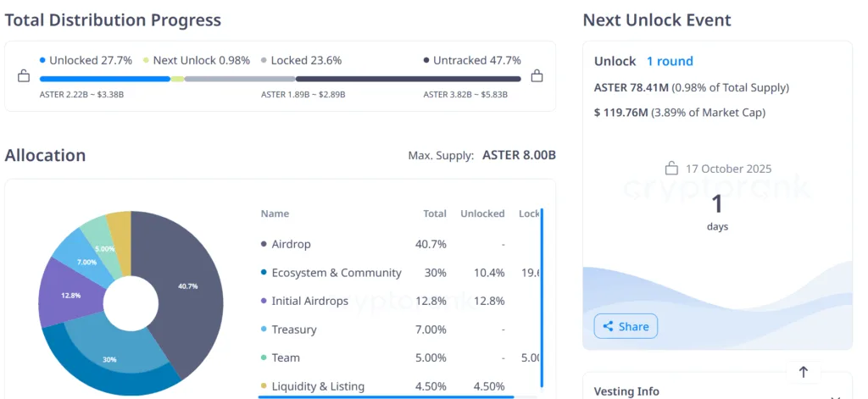This screenshot has width=868, height=399.
Task: Click Liquidity & Listing's 4.50% unlocked value
Action: [x=488, y=386]
